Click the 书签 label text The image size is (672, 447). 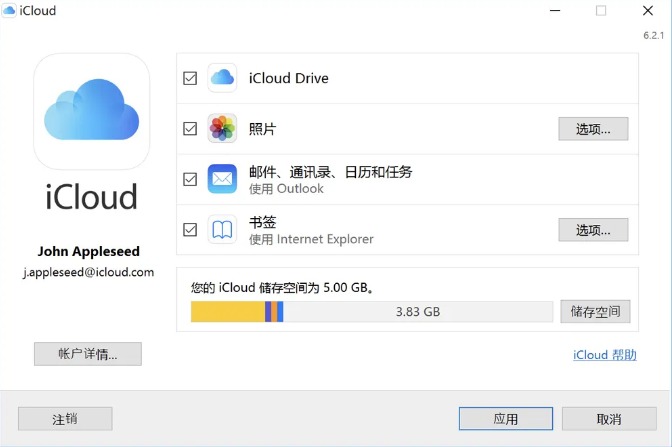pyautogui.click(x=262, y=222)
